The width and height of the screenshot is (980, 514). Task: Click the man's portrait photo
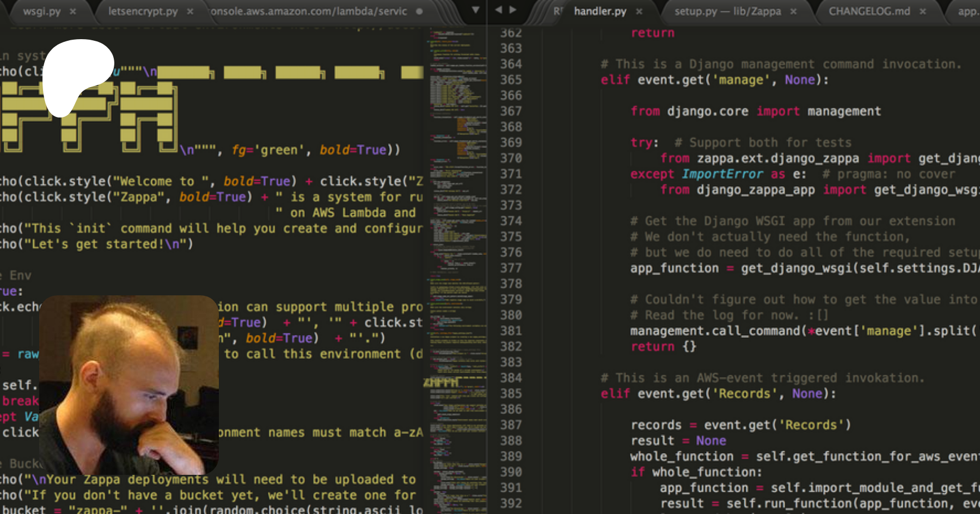(129, 385)
